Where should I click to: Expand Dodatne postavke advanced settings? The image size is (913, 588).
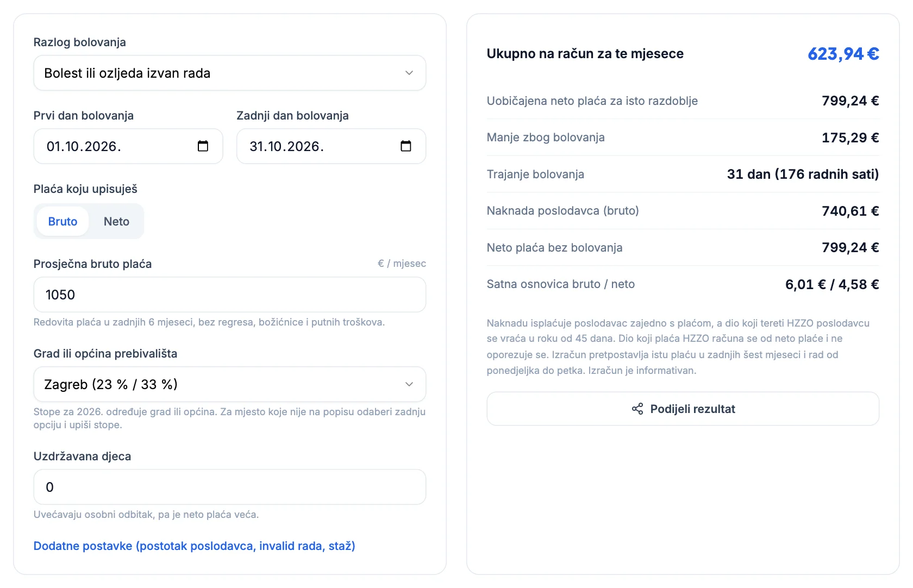click(195, 546)
